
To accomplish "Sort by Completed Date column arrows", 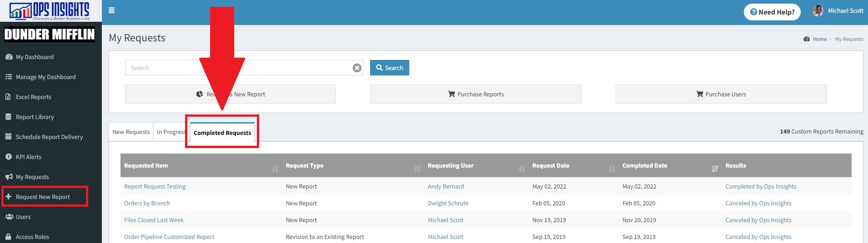I will point(715,169).
